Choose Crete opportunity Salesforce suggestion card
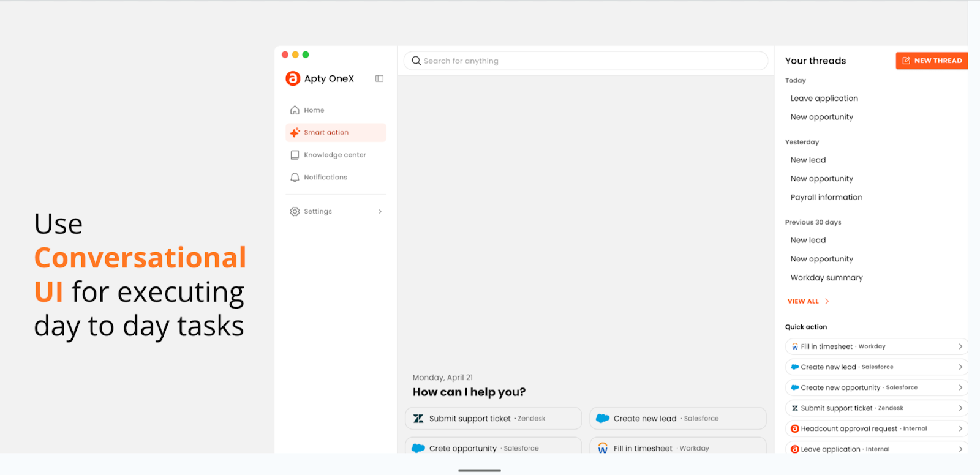980x475 pixels. [x=493, y=446]
